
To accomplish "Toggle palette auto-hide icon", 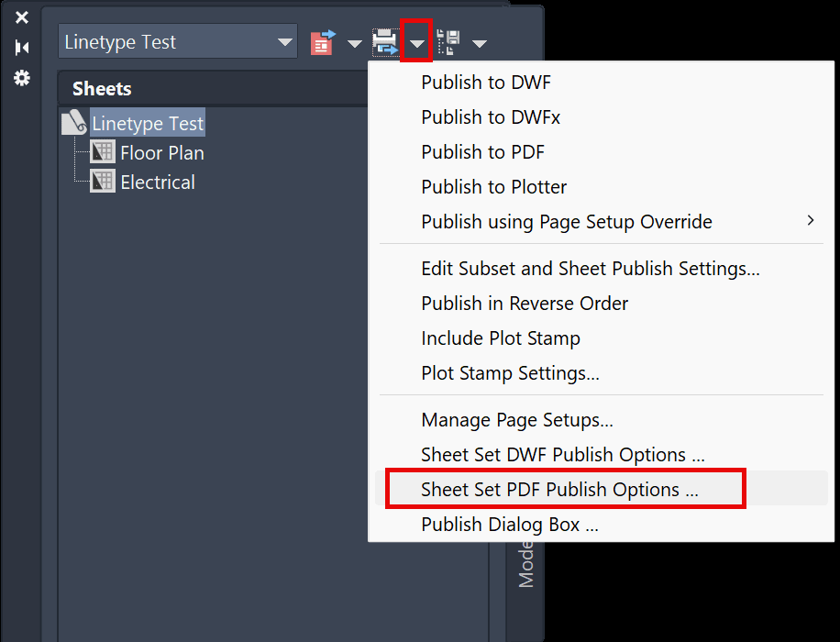I will click(x=22, y=48).
